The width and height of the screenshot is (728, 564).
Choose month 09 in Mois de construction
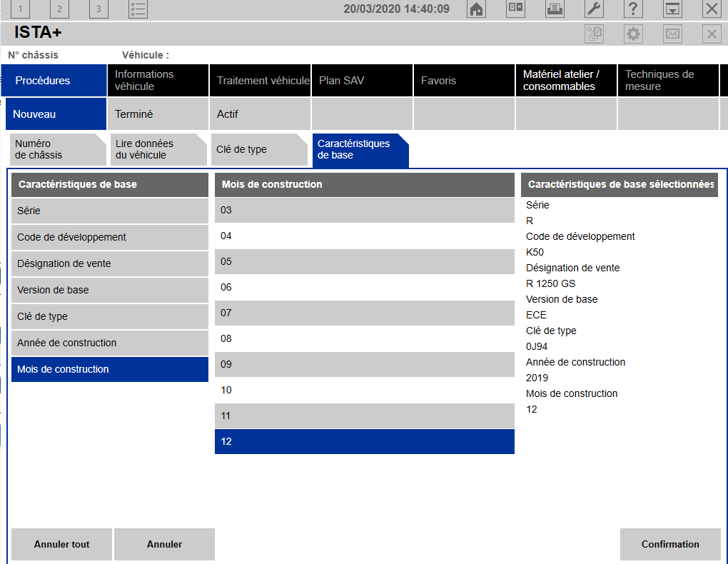(364, 364)
